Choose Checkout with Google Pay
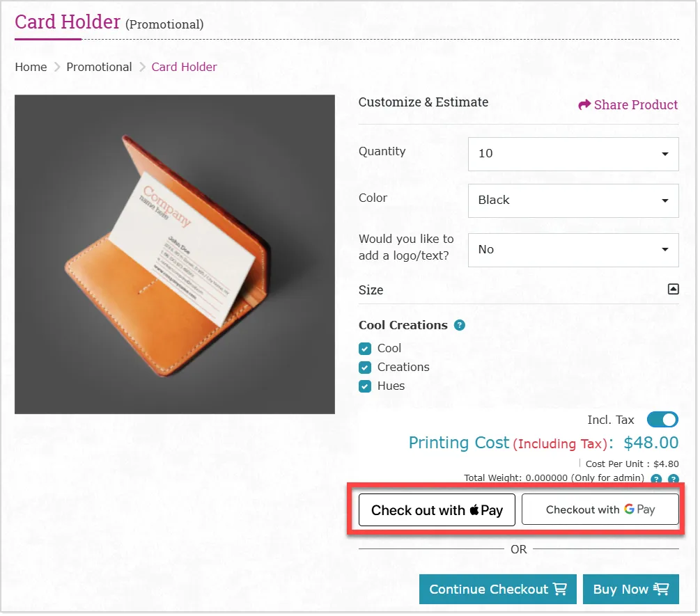700x616 pixels. 601,510
